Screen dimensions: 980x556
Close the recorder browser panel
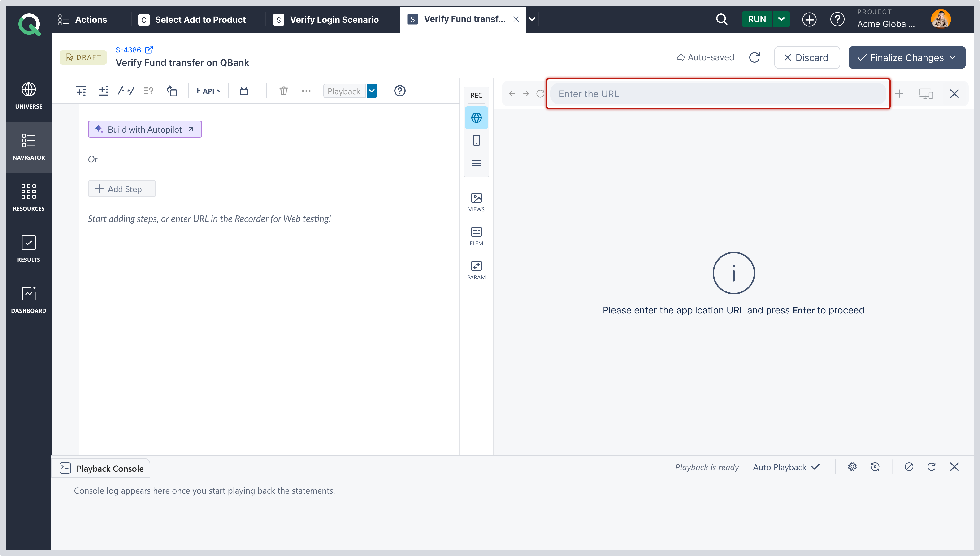[954, 94]
